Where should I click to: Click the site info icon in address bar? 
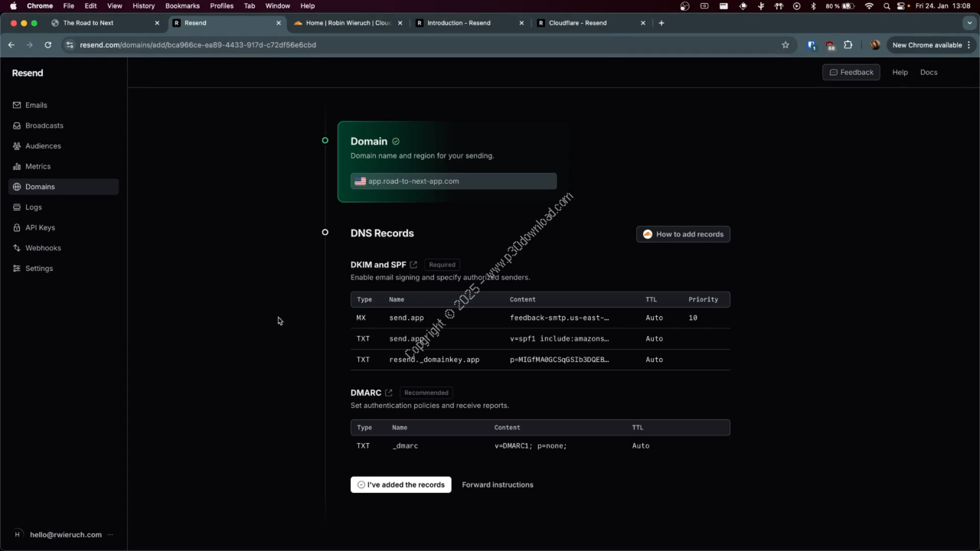(70, 45)
